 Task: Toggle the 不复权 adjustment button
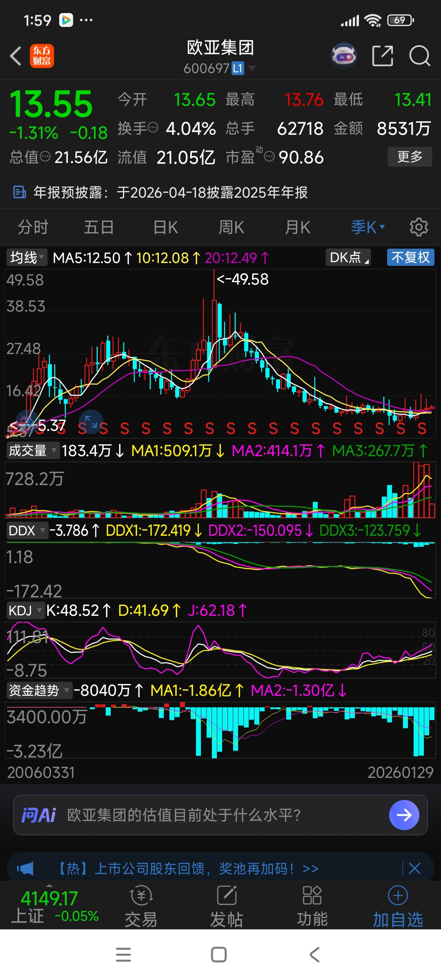[410, 257]
